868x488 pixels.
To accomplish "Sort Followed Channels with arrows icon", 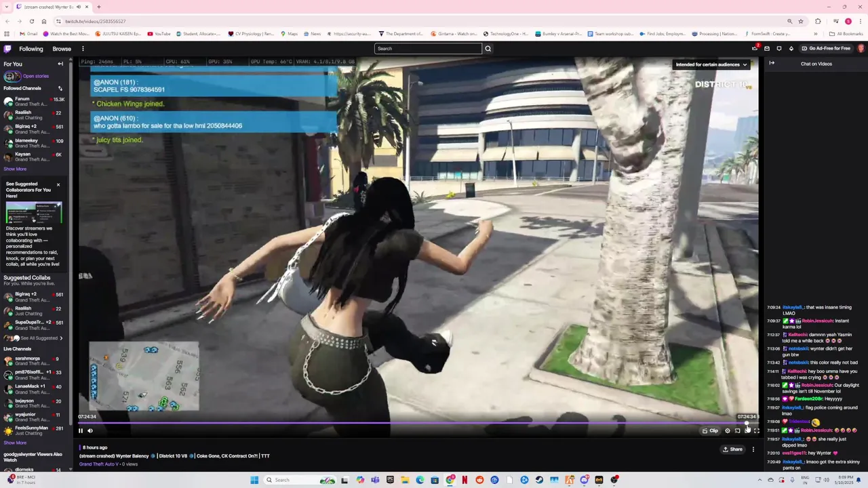I will pos(60,88).
